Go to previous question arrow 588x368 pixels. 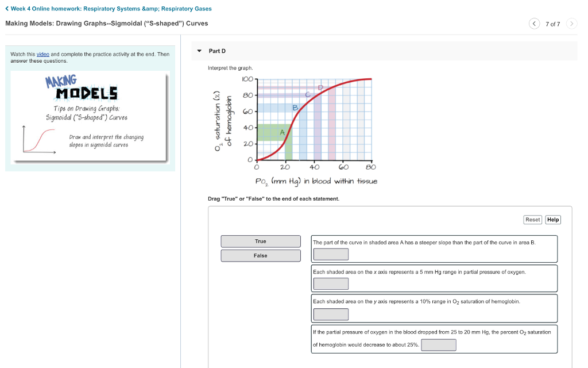click(x=535, y=24)
